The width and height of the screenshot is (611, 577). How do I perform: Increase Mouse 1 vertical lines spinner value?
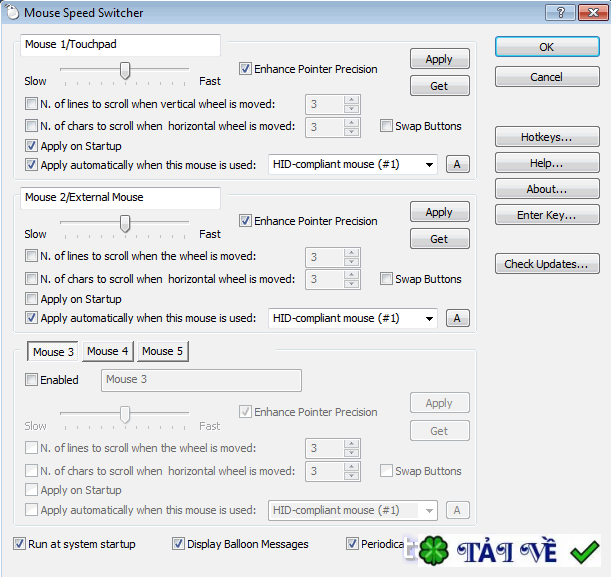click(351, 100)
